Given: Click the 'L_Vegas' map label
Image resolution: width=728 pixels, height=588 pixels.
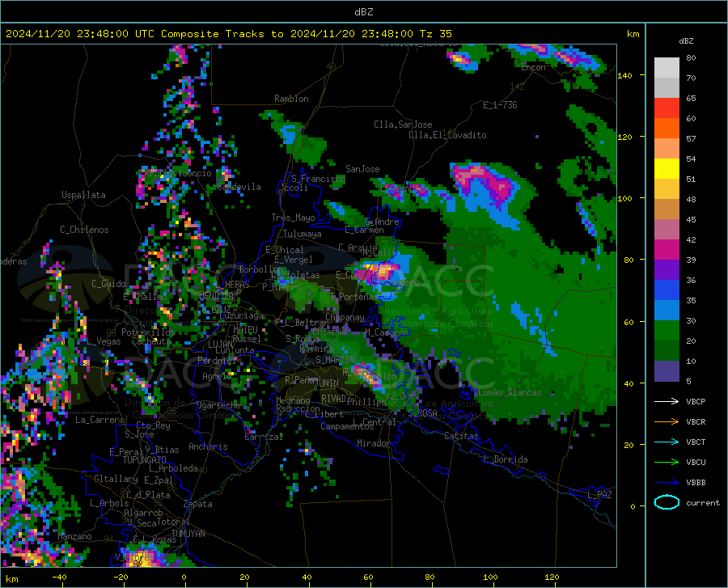Looking at the screenshot, I should point(104,341).
